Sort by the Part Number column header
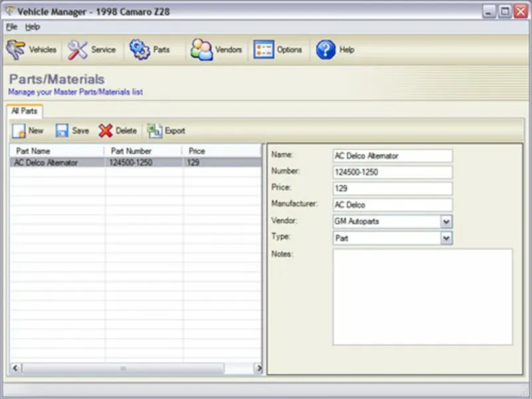532x399 pixels. coord(142,151)
